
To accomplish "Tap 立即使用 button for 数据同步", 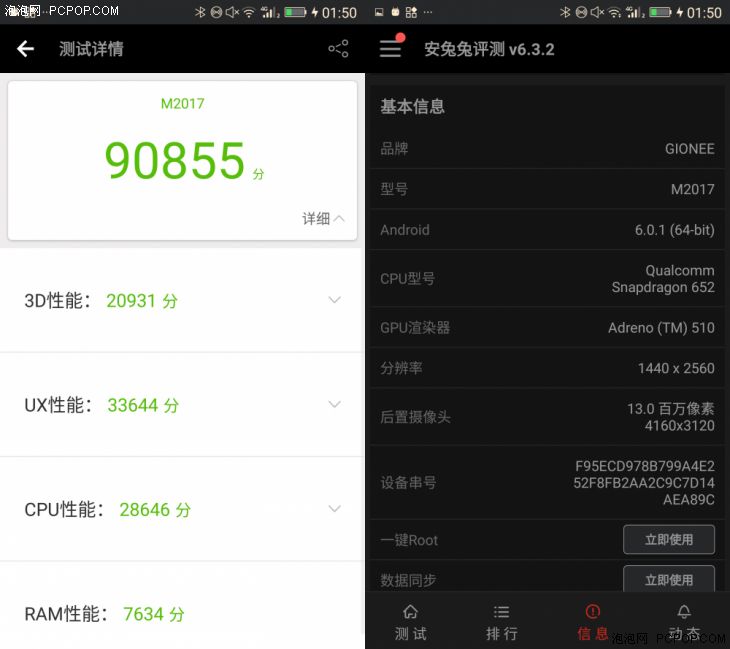I will click(x=669, y=579).
